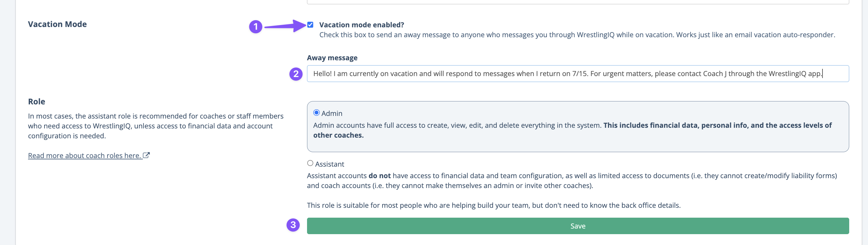Click the purple step 2 badge
Viewport: 868px width, 245px height.
coord(296,74)
